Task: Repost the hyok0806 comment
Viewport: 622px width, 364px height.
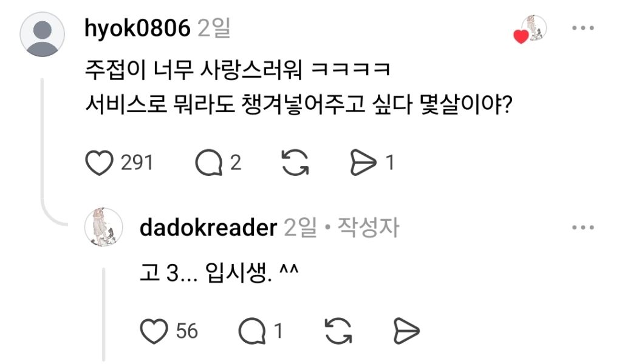Action: click(x=295, y=163)
